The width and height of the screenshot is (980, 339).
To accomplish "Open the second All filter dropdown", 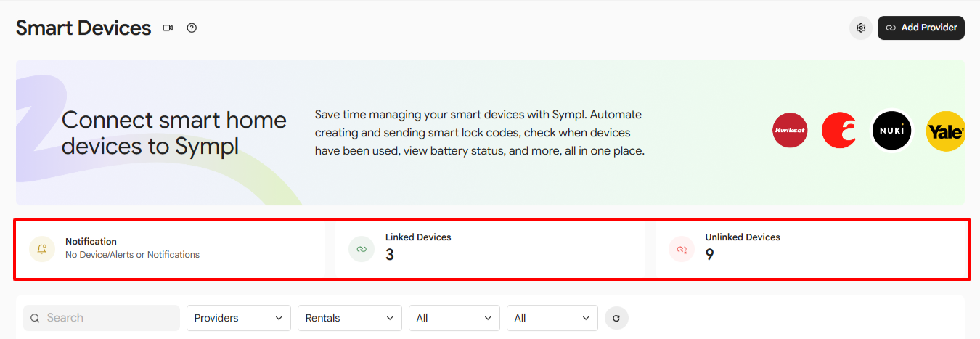I will point(552,318).
